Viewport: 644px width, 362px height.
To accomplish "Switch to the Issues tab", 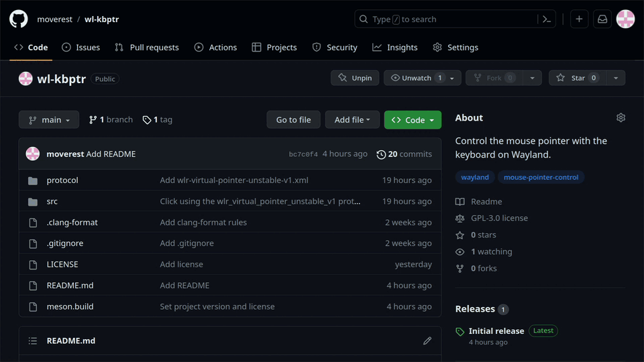I will [x=81, y=47].
